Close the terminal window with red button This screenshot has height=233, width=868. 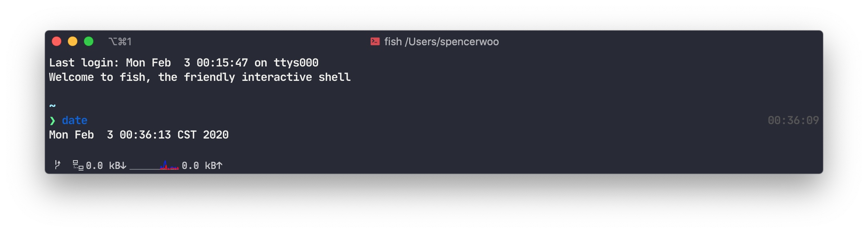[x=57, y=42]
